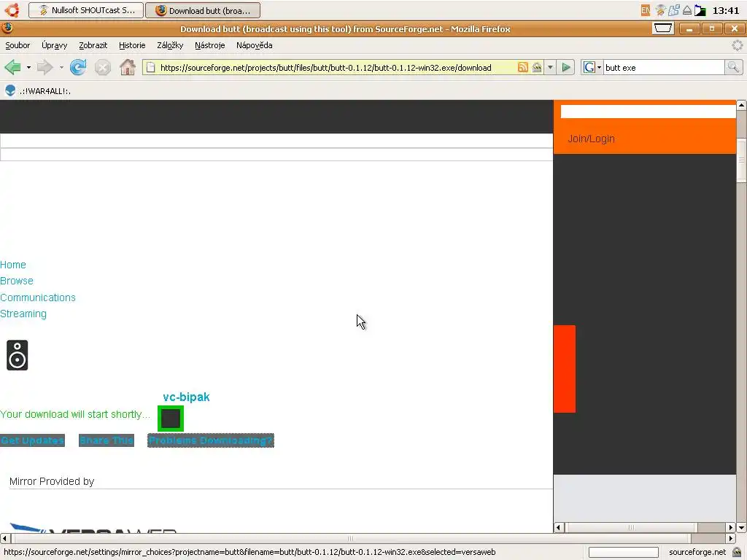Image resolution: width=747 pixels, height=560 pixels.
Task: Open the Soubor menu
Action: 18,45
